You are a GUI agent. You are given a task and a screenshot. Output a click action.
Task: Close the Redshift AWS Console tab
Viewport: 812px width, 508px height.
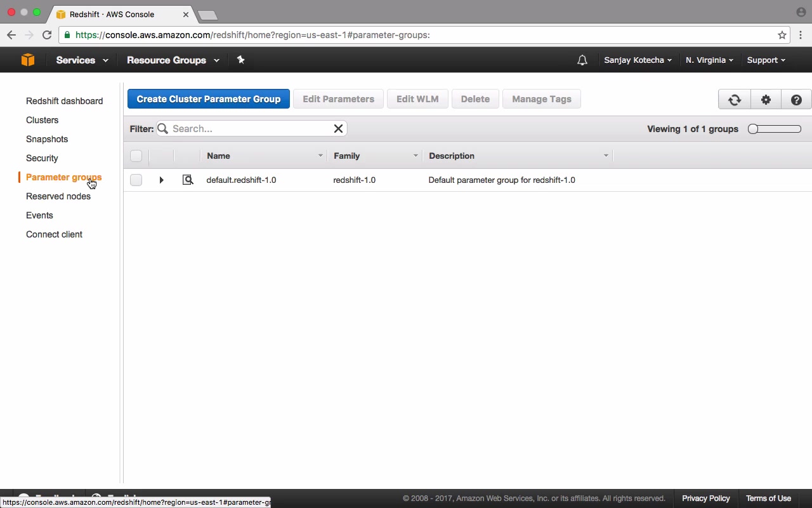pyautogui.click(x=186, y=14)
